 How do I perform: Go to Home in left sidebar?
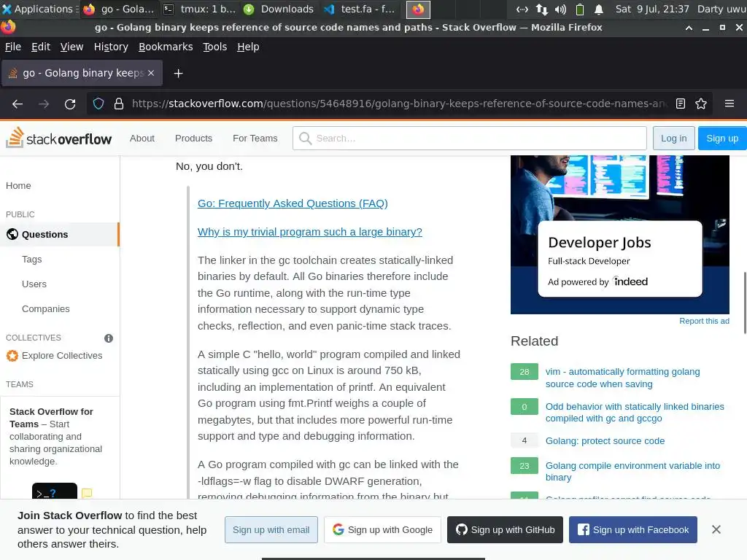coord(18,186)
